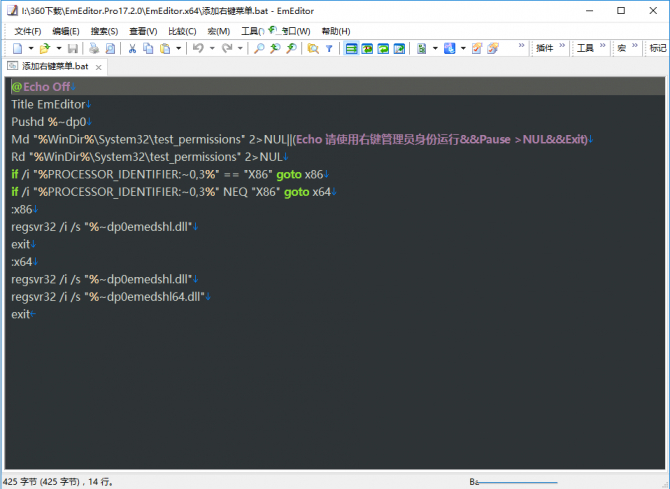Expand the 宏 toolbar overflow chevron
Screen dimensions: 670x489
635,45
